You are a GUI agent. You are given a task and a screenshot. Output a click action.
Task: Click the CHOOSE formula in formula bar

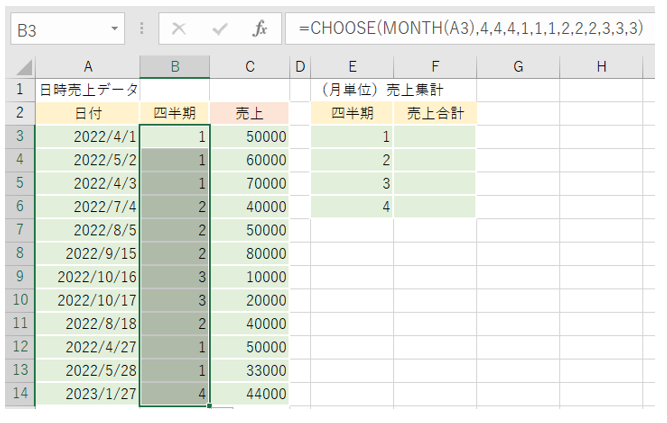click(x=470, y=28)
